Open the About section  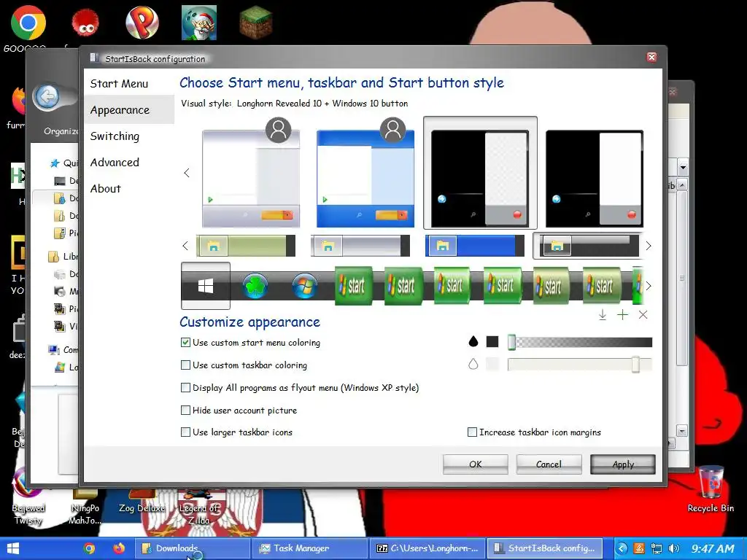tap(105, 189)
